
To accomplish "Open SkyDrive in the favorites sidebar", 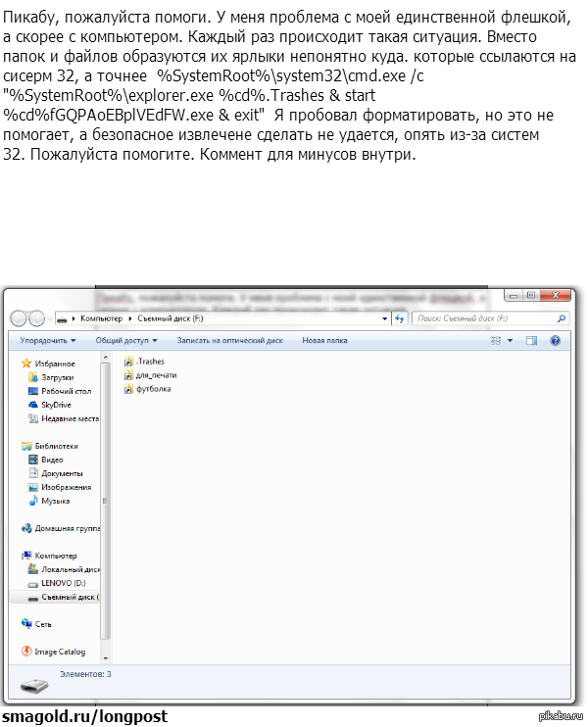I will pos(55,404).
